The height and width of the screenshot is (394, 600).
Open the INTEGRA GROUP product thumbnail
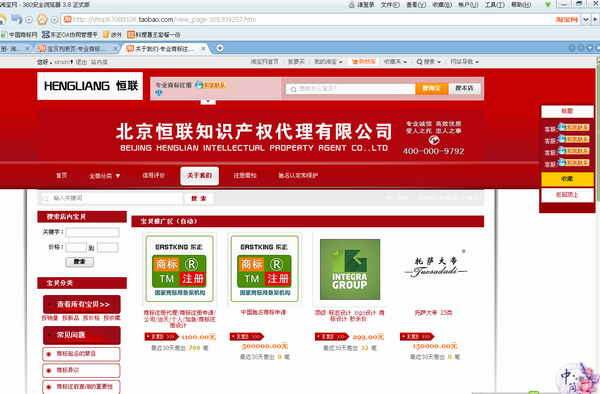350,269
